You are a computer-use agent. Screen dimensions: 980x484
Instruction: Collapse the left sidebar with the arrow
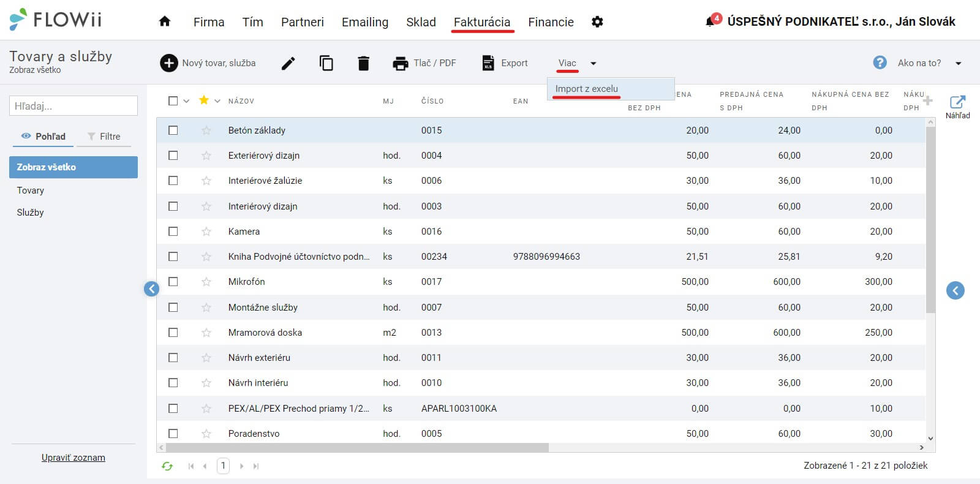coord(151,289)
